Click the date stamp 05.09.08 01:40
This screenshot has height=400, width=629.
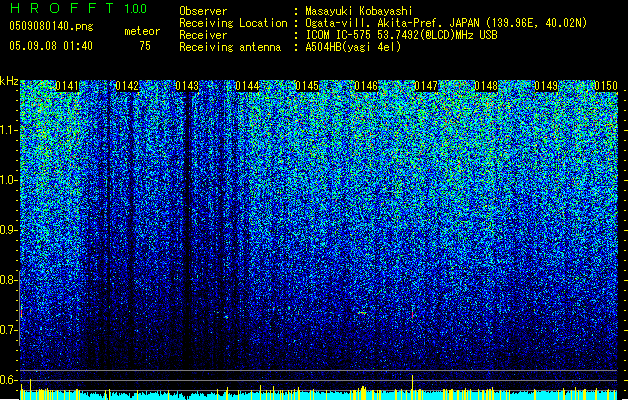point(51,46)
